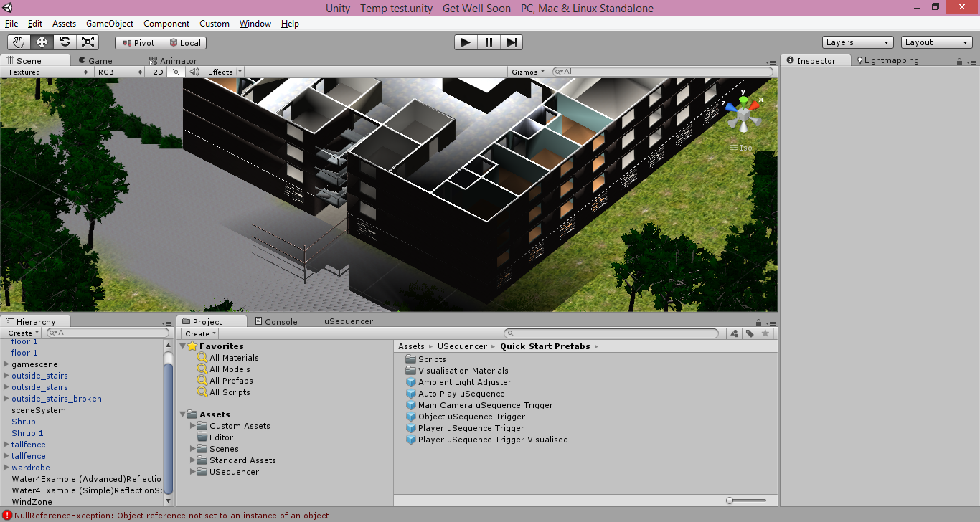Expand the Standard Assets folder
The height and width of the screenshot is (522, 980).
tap(193, 460)
